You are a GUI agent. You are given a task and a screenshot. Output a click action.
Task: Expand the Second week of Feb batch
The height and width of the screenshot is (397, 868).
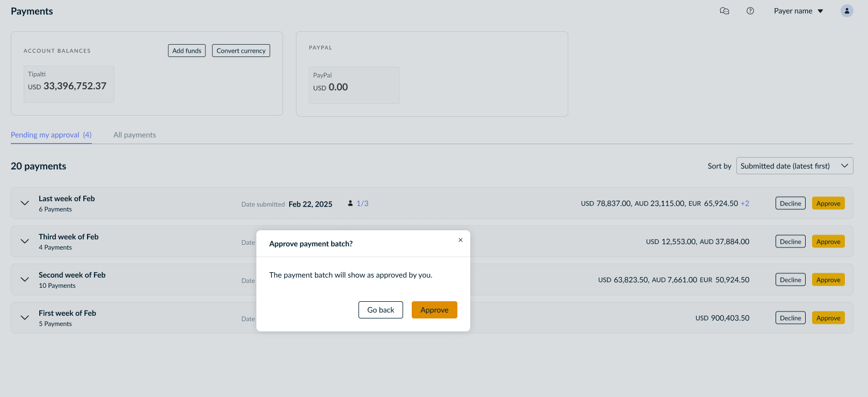tap(25, 280)
